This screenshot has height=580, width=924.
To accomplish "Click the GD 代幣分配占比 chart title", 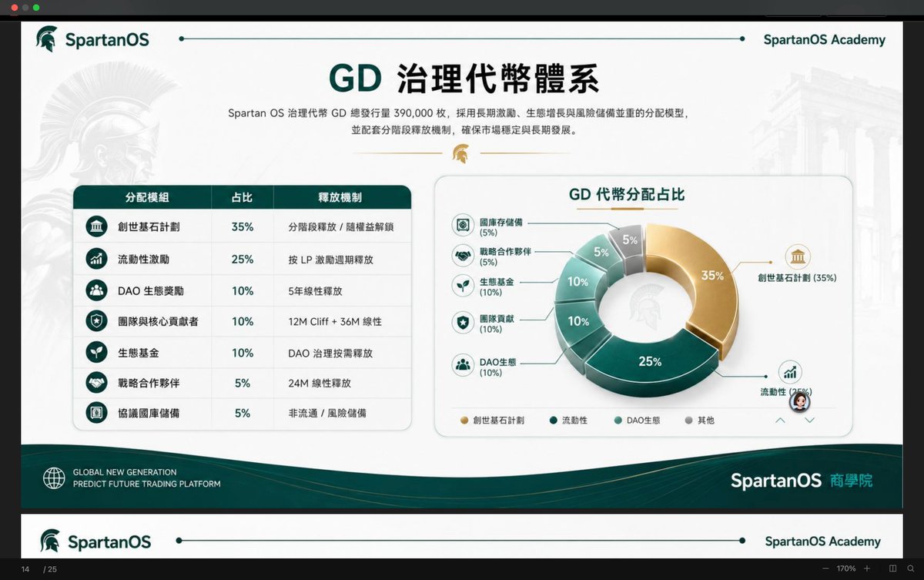I will click(627, 195).
